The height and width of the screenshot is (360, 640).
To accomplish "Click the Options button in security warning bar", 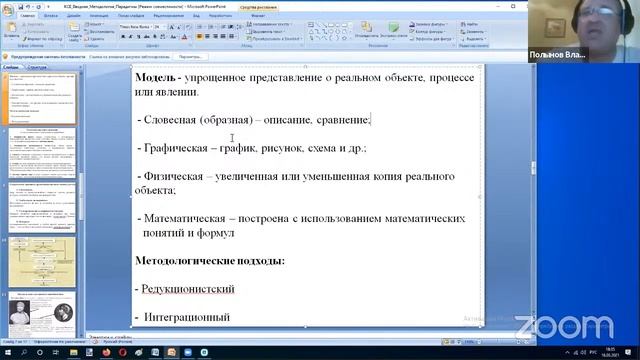I will click(190, 57).
